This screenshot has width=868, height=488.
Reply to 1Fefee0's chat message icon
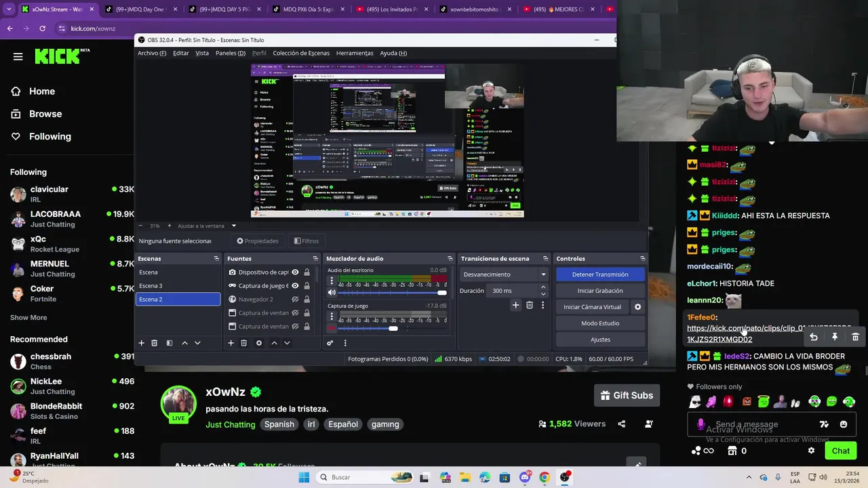point(814,337)
